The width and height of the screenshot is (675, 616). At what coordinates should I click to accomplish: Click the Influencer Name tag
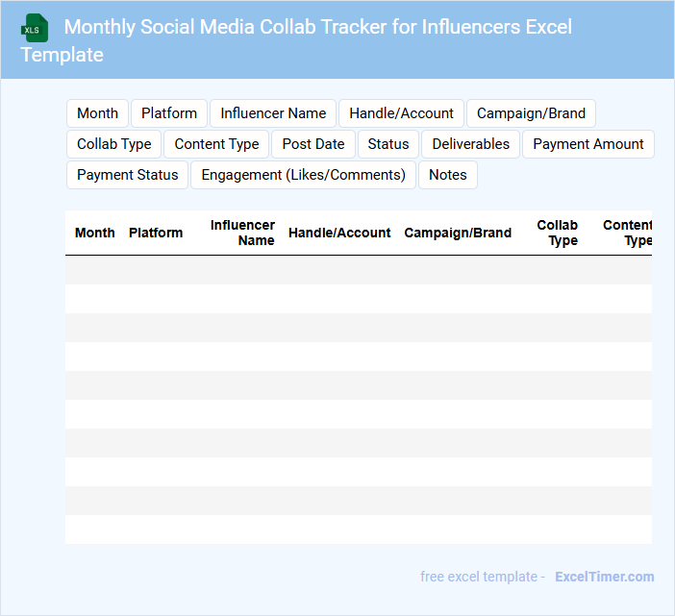pyautogui.click(x=273, y=113)
